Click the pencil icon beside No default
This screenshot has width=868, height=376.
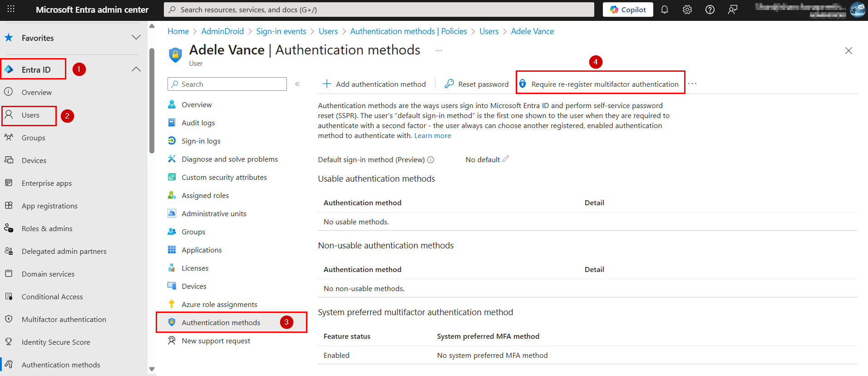pos(506,159)
